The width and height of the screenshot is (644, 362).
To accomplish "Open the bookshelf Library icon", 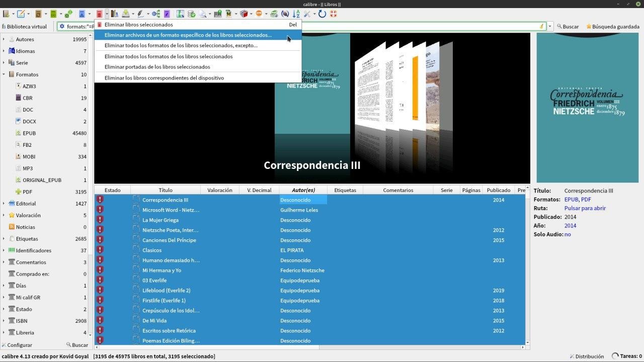I will (114, 14).
